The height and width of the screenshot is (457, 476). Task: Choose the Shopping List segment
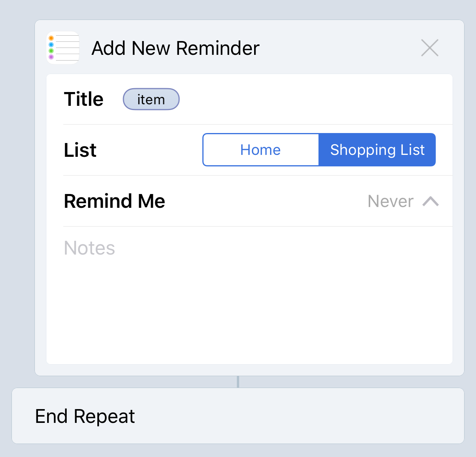(x=377, y=150)
